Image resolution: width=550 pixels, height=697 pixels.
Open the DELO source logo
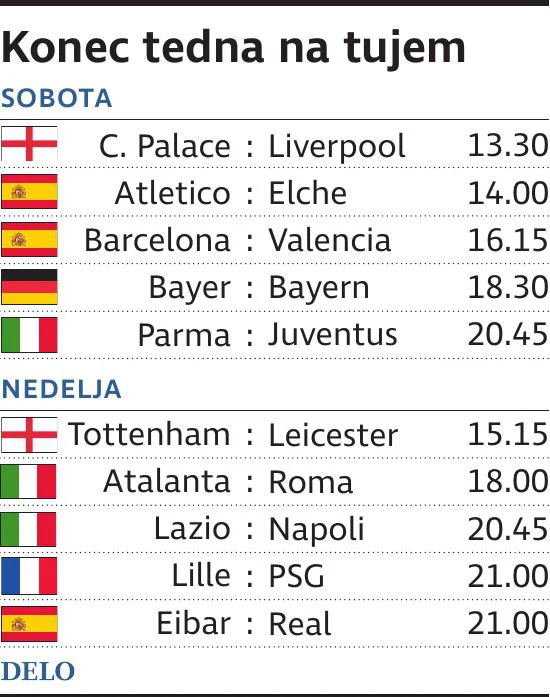tap(37, 671)
